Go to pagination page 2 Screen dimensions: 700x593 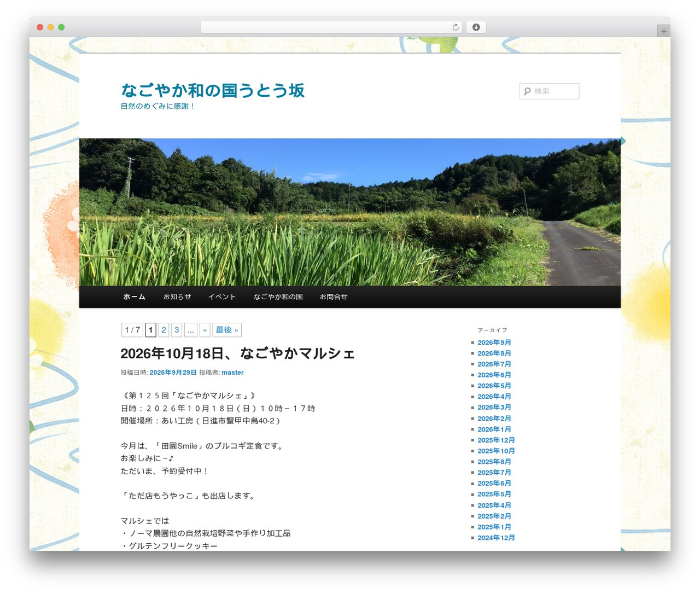click(164, 330)
